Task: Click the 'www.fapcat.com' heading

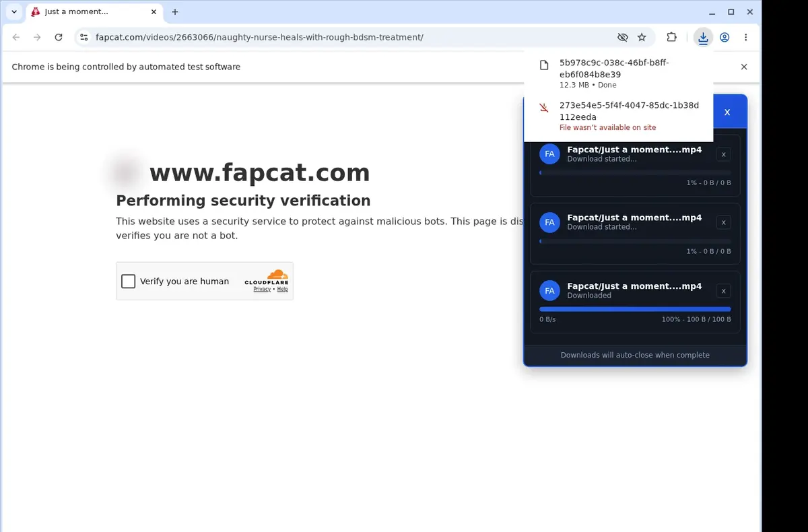Action: 259,173
